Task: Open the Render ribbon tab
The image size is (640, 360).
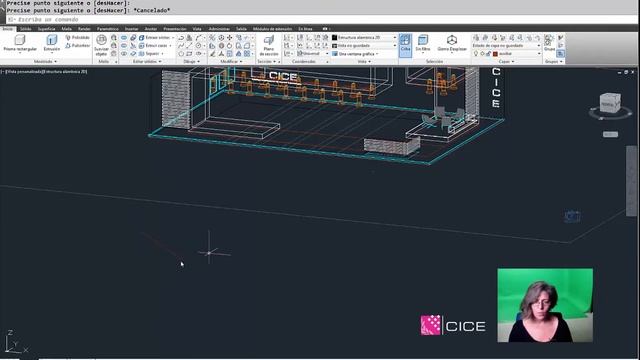Action: click(84, 29)
